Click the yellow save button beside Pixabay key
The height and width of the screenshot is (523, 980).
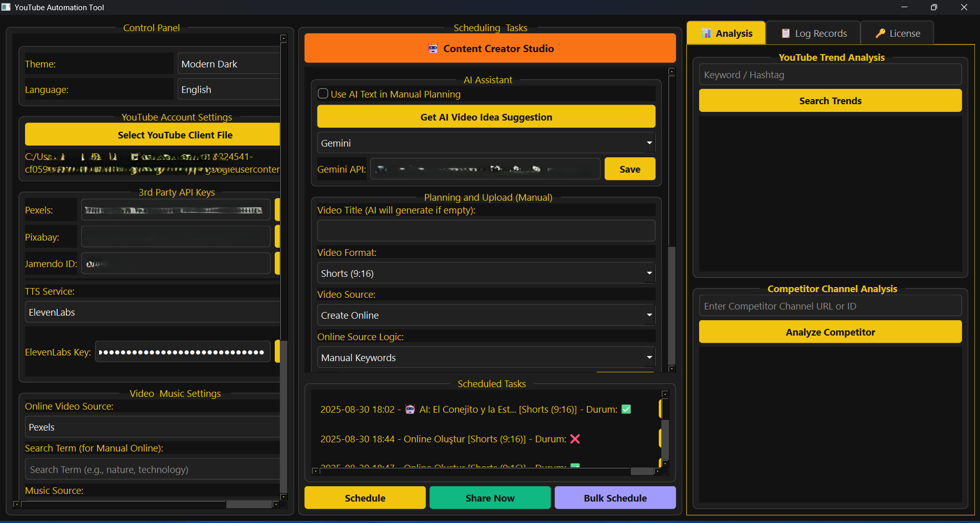point(277,237)
